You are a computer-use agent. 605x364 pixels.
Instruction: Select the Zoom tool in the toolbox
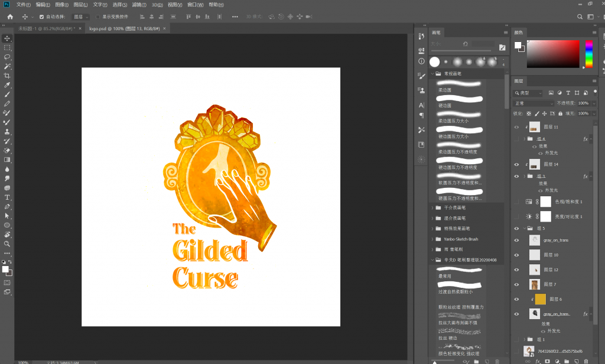point(7,243)
